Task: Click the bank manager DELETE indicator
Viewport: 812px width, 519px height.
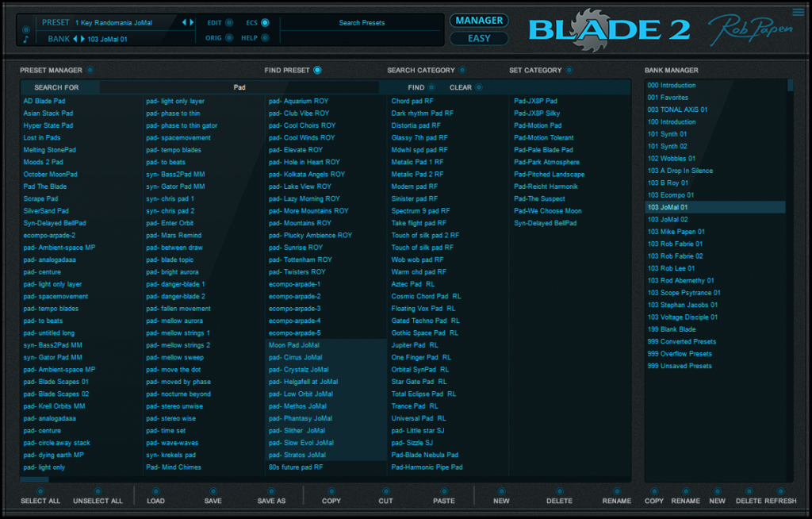Action: [749, 491]
